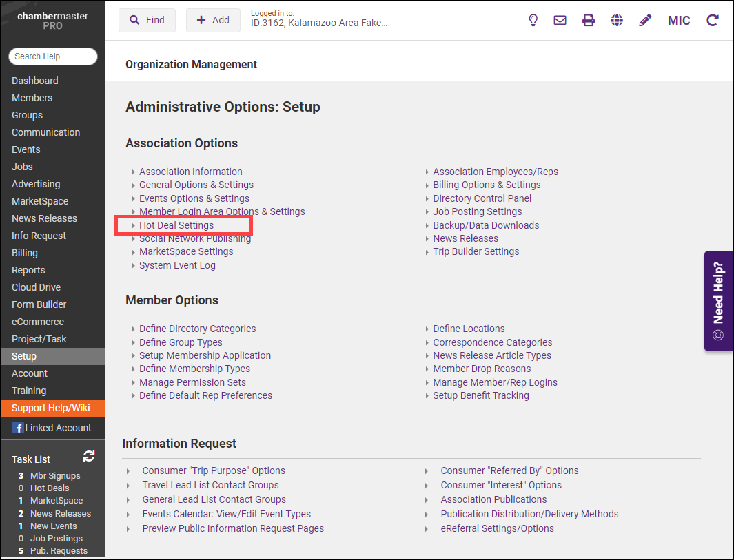Viewport: 734px width, 560px height.
Task: Refresh the Task List with sync icon
Action: (89, 456)
